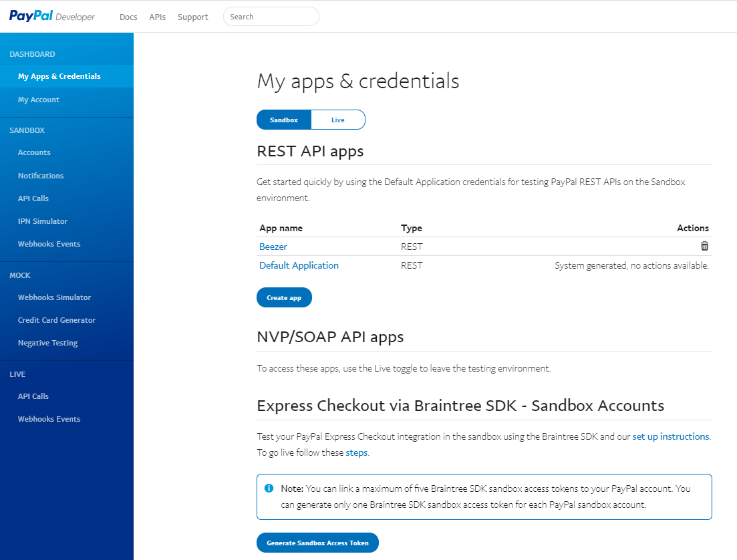The image size is (737, 560).
Task: Follow the set up instructions link
Action: click(670, 436)
